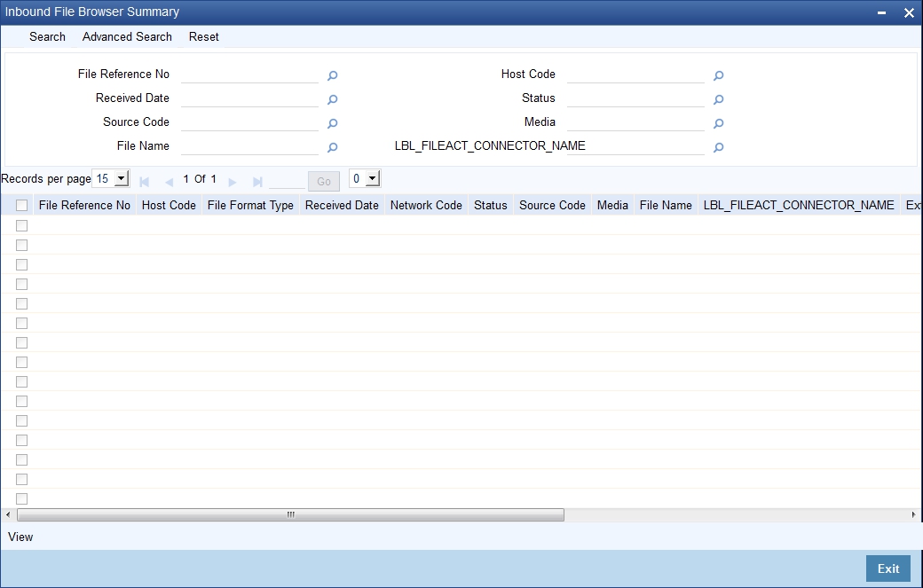Screen dimensions: 923x588
Task: Check the seventh row checkbox
Action: (x=22, y=343)
